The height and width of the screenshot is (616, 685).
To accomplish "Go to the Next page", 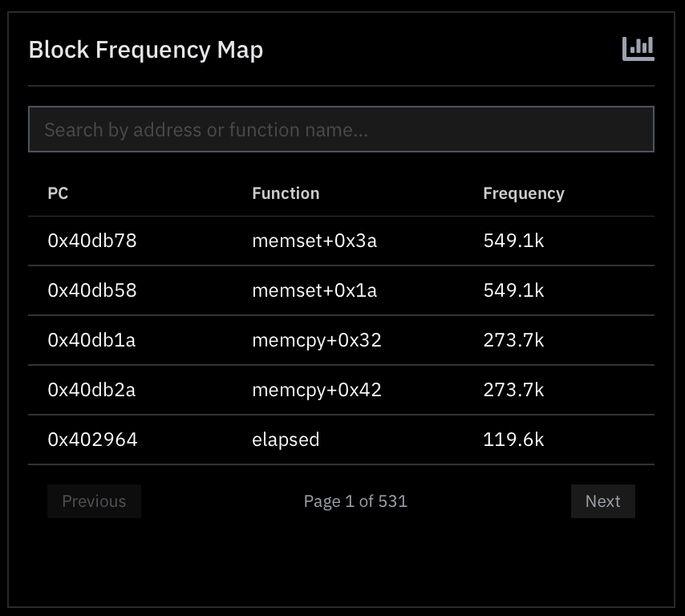I will pos(602,501).
